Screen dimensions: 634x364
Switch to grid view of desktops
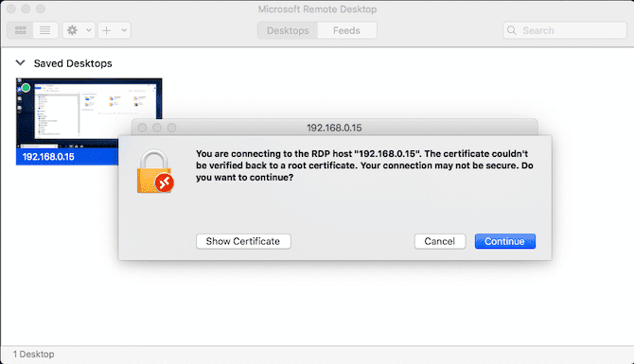pos(20,30)
